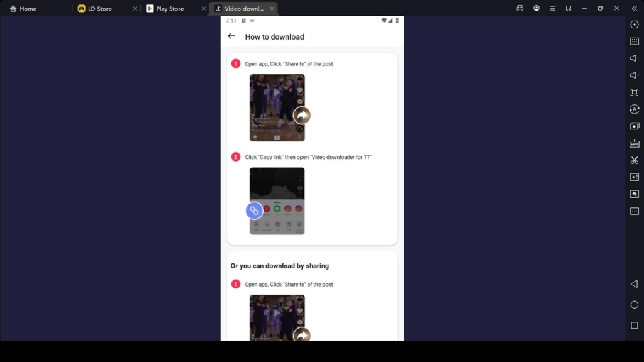644x362 pixels.
Task: Open the account icon in the title bar
Action: click(536, 8)
